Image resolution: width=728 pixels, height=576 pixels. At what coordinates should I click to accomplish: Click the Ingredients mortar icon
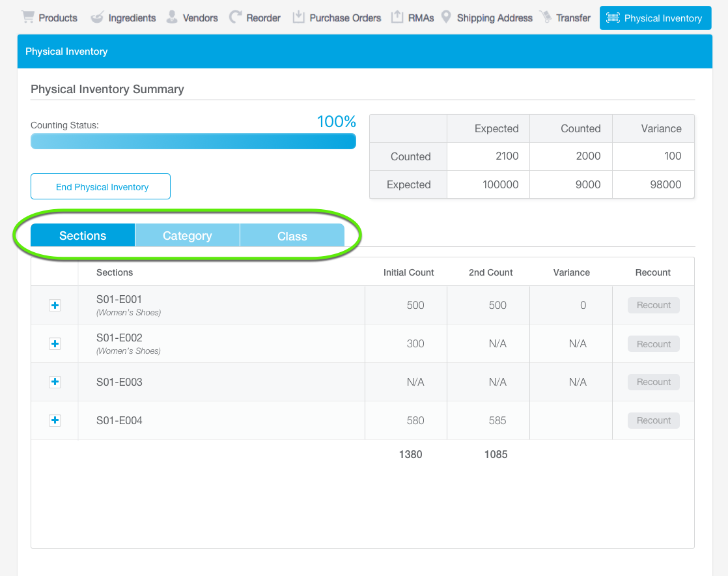(97, 18)
